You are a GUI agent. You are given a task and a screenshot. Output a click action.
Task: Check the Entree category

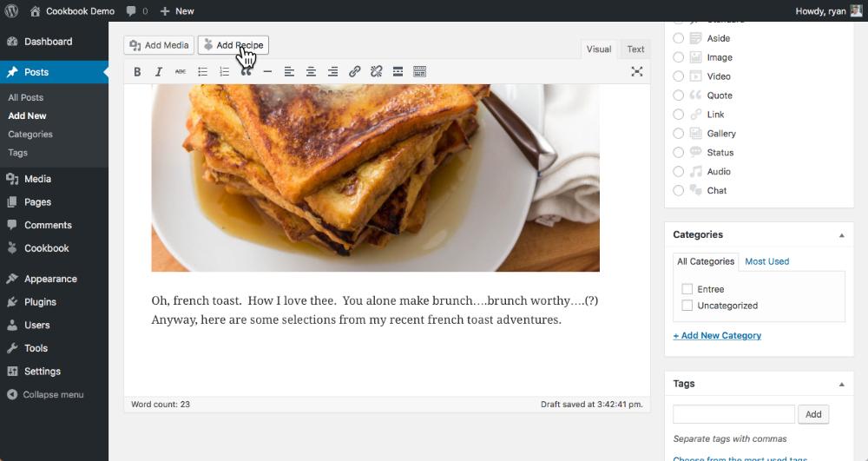click(x=687, y=289)
